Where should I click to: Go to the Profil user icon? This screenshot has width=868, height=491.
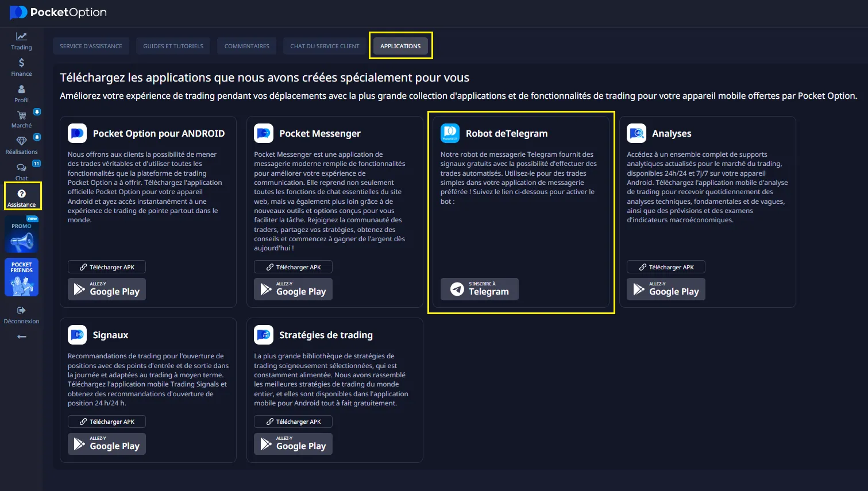(21, 89)
